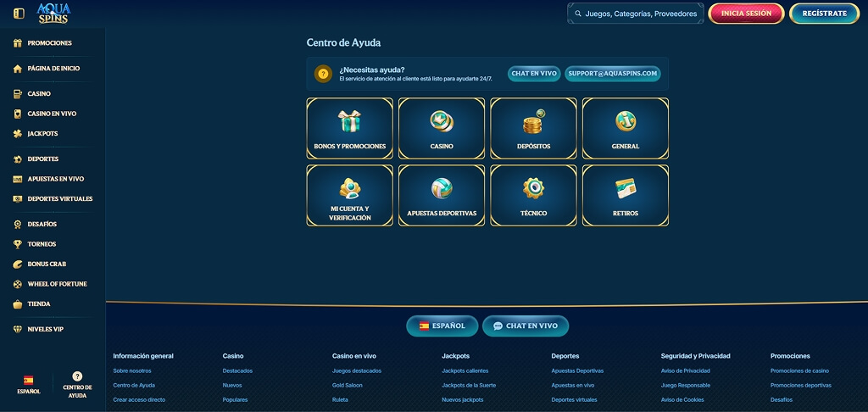Click the Inicia Sesión button
This screenshot has height=412, width=868.
tap(746, 14)
